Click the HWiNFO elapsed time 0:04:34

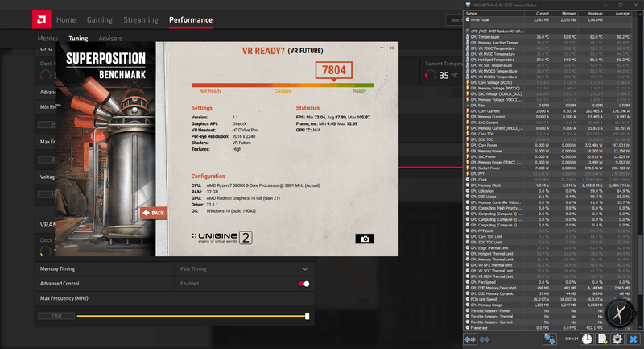(572, 339)
